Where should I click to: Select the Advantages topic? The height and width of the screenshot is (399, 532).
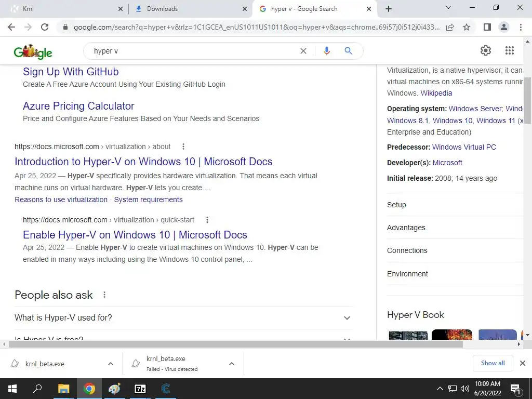click(x=455, y=228)
